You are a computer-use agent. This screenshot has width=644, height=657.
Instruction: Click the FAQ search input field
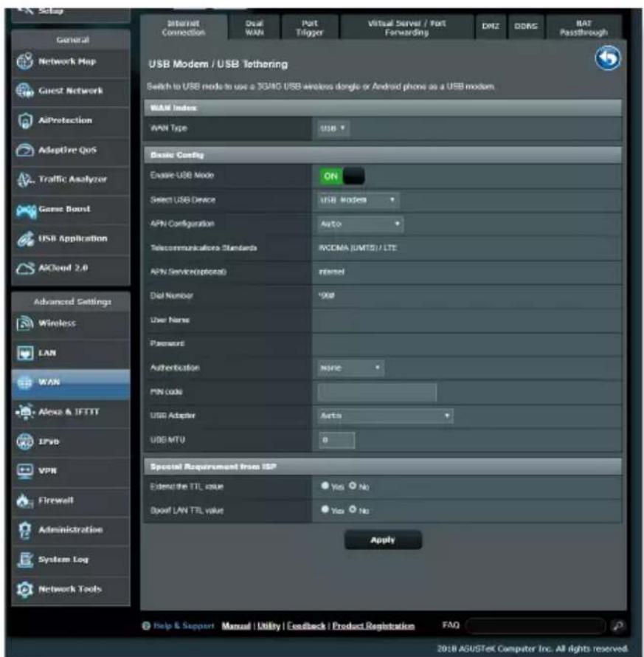coord(536,626)
